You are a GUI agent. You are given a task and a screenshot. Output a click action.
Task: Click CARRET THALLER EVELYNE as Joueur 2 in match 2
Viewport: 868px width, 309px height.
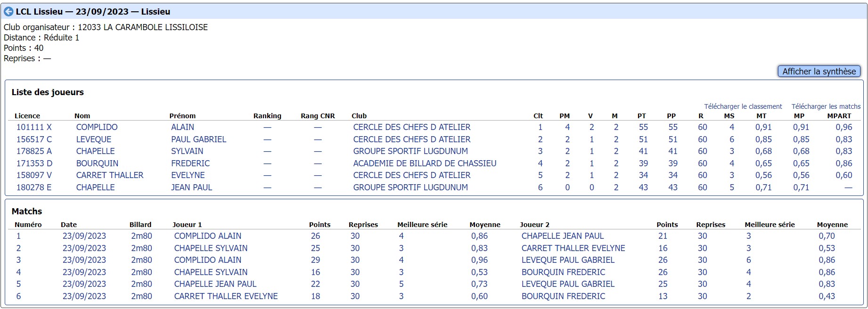pyautogui.click(x=573, y=248)
